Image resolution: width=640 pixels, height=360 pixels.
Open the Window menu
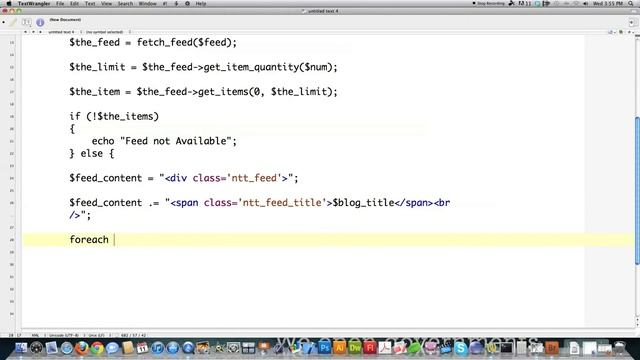147,3
